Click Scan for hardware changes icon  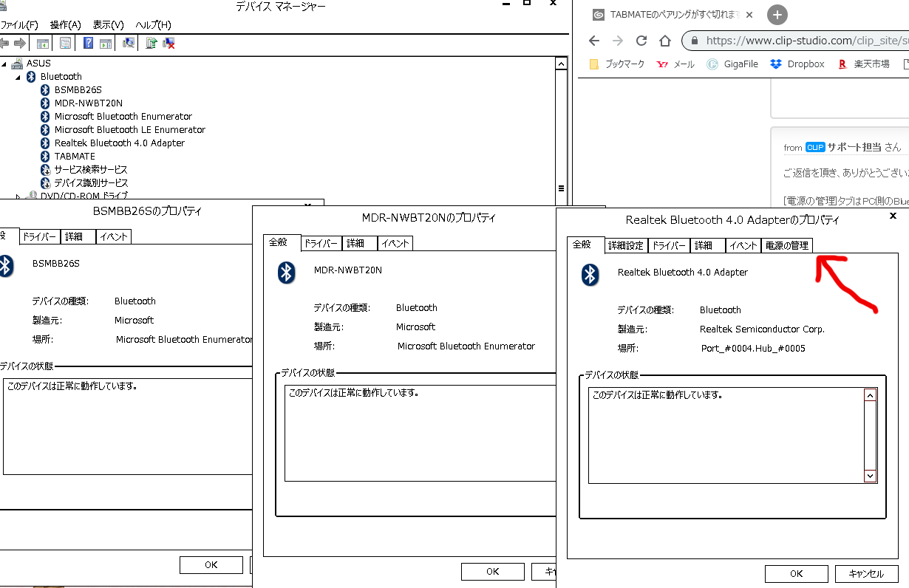click(x=129, y=44)
